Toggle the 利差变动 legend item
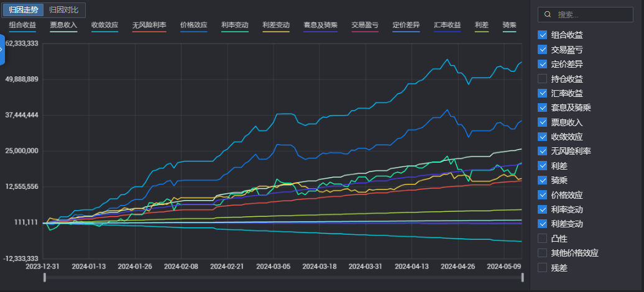This screenshot has width=644, height=292. click(275, 25)
